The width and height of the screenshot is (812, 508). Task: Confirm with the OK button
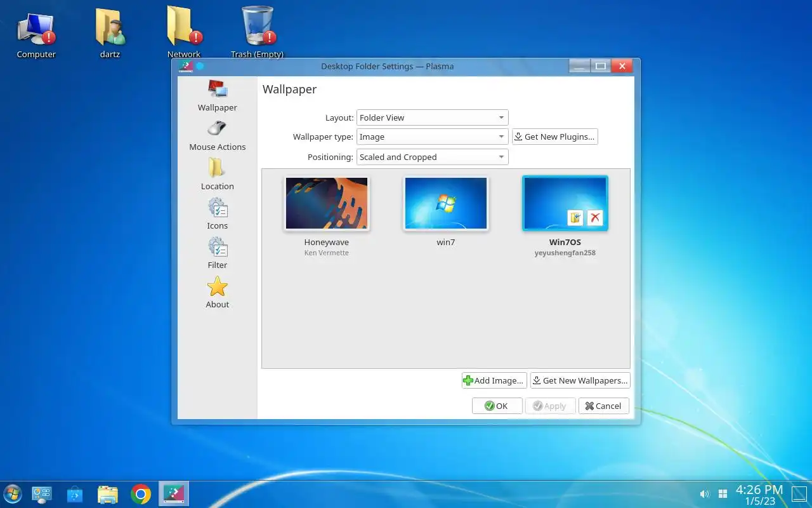(x=497, y=406)
